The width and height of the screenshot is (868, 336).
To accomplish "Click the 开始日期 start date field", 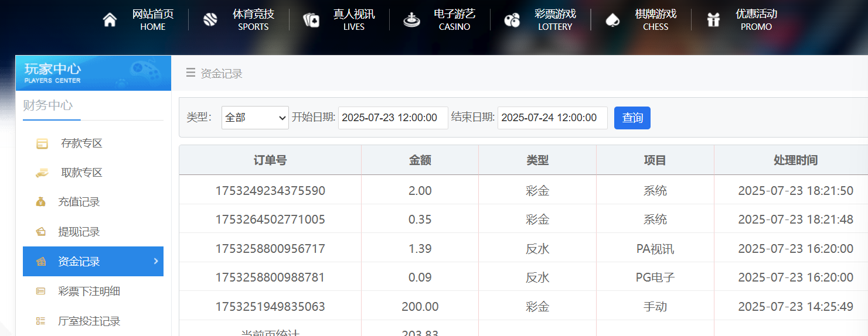I will pyautogui.click(x=393, y=118).
